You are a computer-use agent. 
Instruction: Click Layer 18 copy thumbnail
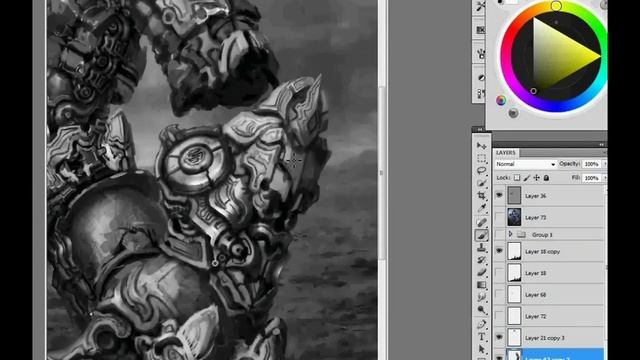coord(514,251)
